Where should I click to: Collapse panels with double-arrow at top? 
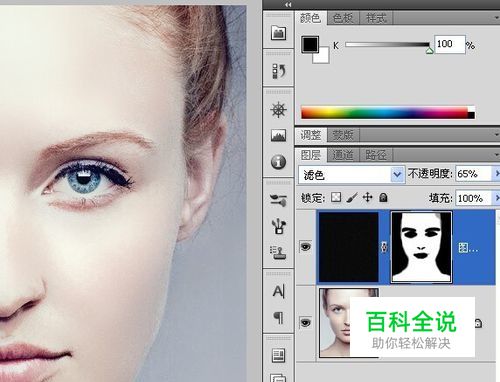(288, 5)
